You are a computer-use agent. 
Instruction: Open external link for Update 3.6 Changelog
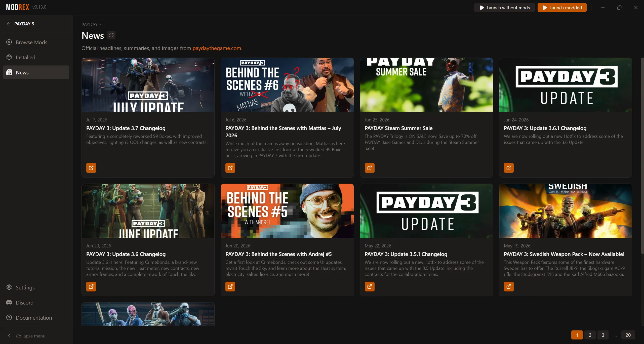91,286
